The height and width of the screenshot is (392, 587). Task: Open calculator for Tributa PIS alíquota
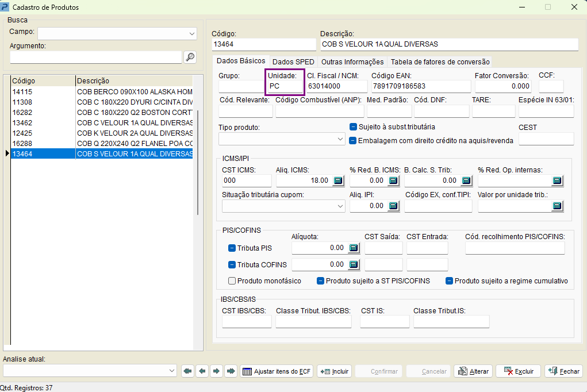coord(354,248)
